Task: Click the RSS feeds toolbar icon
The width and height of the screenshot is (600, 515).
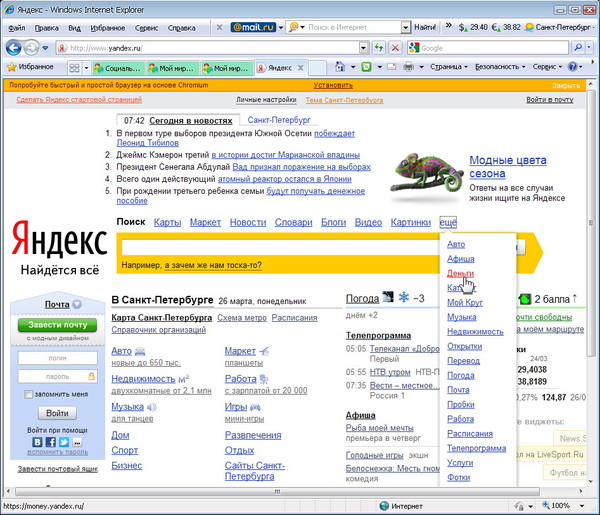Action: [x=366, y=67]
